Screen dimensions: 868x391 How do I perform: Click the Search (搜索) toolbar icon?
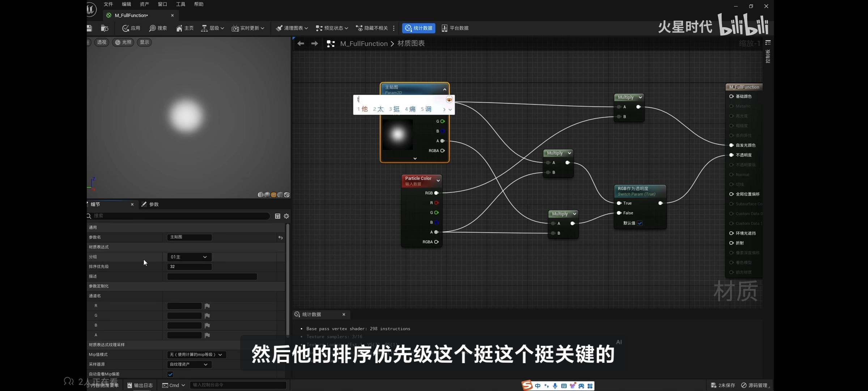(x=158, y=28)
